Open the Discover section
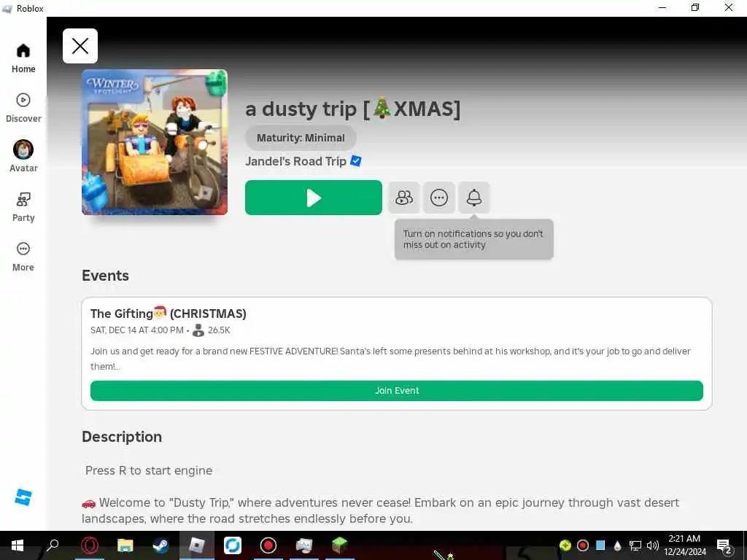 pos(23,108)
